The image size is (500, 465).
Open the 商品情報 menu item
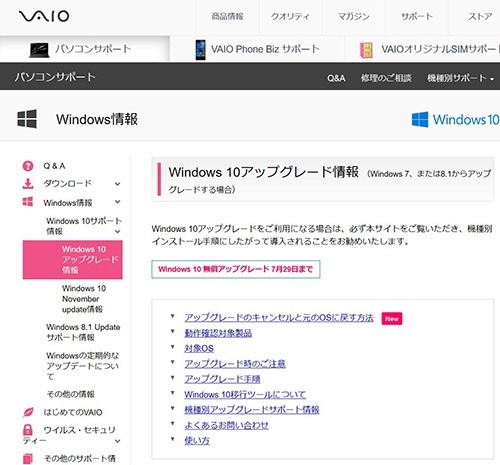click(x=227, y=16)
